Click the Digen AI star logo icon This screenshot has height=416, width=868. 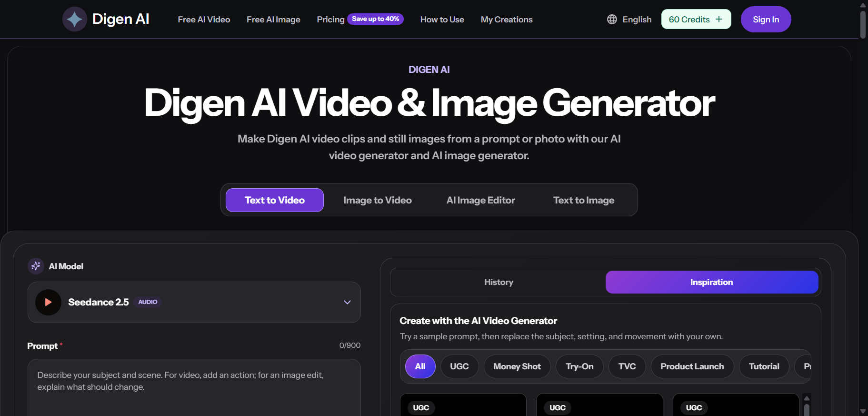pyautogui.click(x=75, y=19)
